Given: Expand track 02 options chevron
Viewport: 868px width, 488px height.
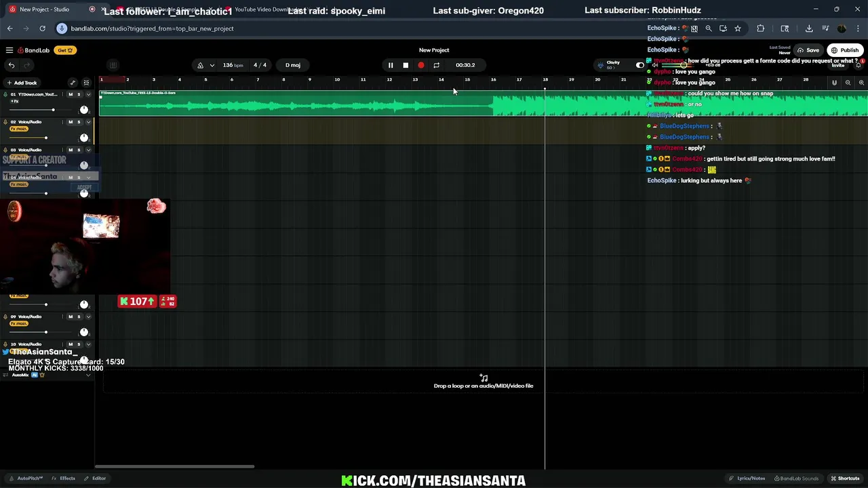Looking at the screenshot, I should pyautogui.click(x=88, y=122).
